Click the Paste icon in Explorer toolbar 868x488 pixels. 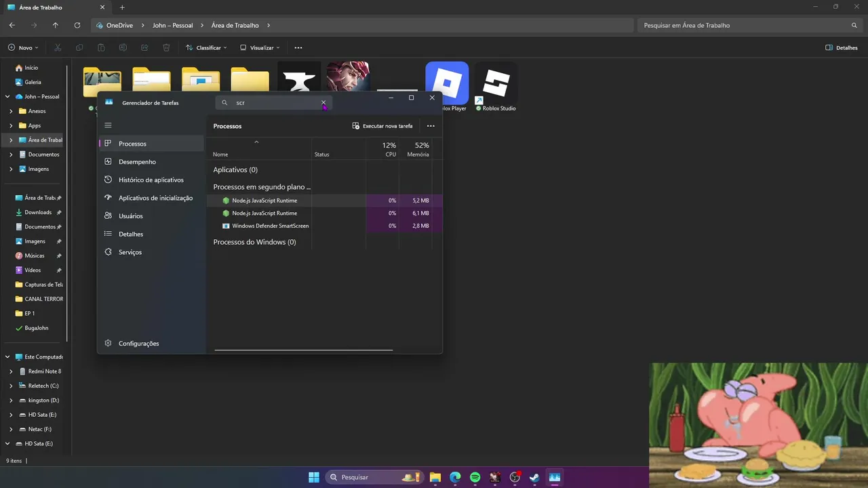(x=101, y=47)
